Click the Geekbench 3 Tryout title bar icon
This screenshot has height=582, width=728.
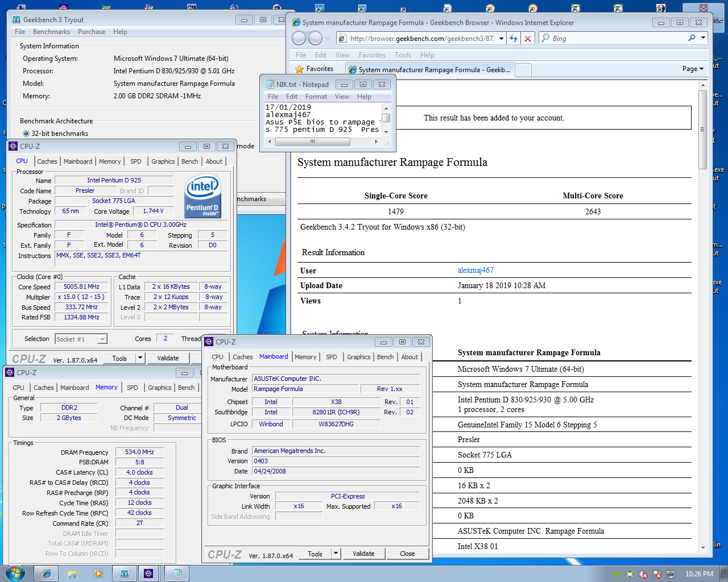pos(16,19)
